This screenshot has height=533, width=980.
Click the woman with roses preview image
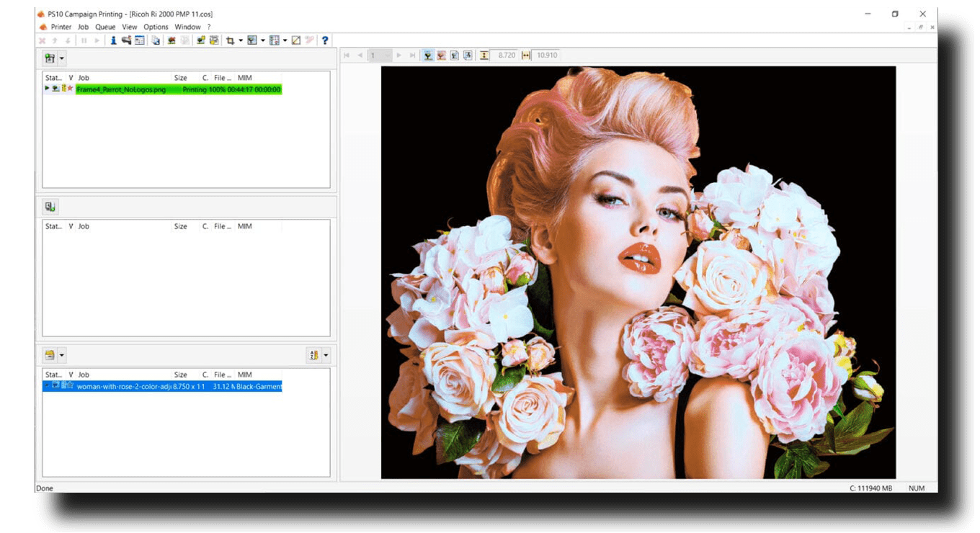point(638,272)
